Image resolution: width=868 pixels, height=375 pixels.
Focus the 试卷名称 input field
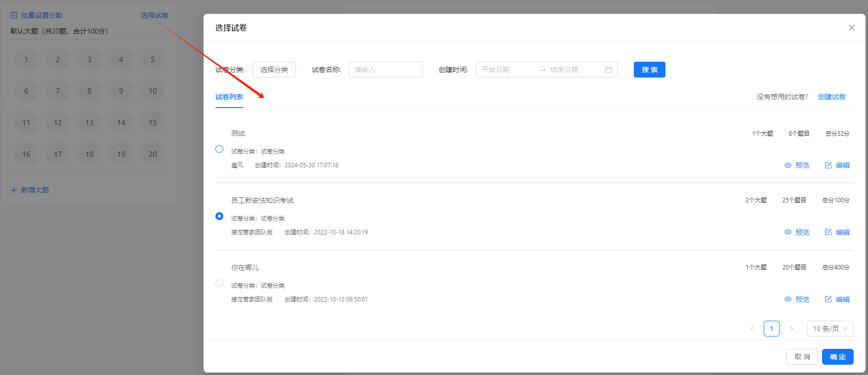386,70
